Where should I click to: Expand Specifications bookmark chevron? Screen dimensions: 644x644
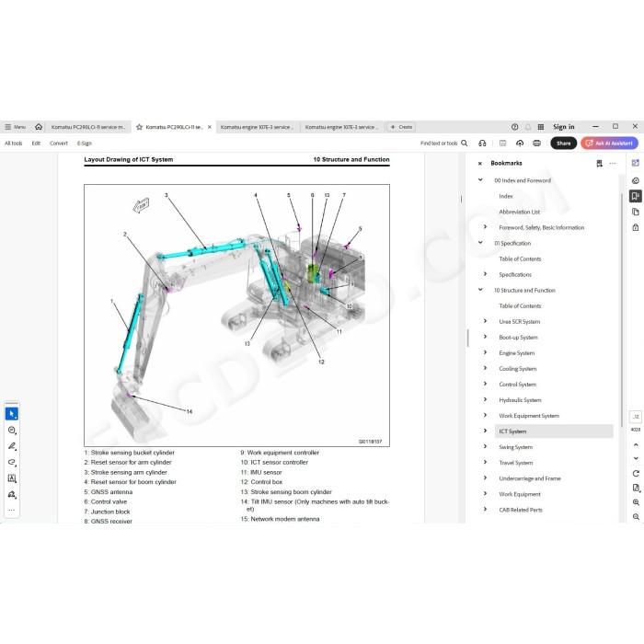tap(485, 274)
